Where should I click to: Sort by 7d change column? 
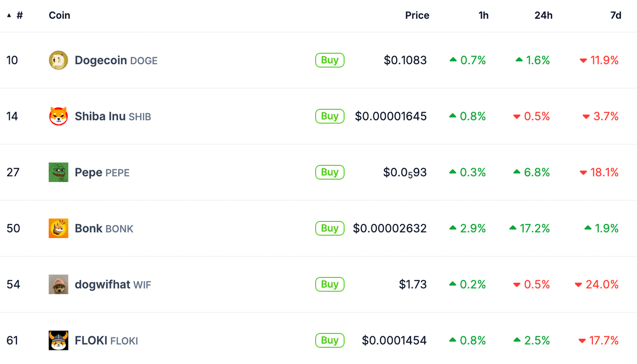click(x=615, y=15)
